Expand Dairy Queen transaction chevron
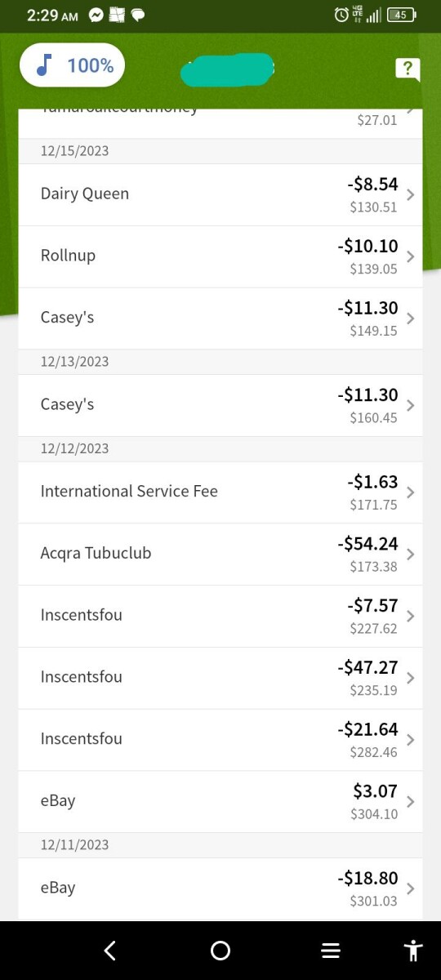Screen dimensions: 441x980 coord(411,195)
